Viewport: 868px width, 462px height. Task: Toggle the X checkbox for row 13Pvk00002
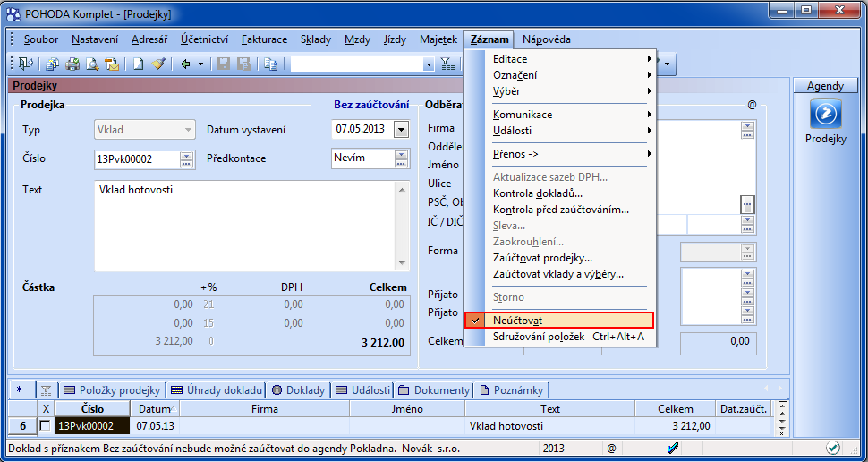click(46, 426)
